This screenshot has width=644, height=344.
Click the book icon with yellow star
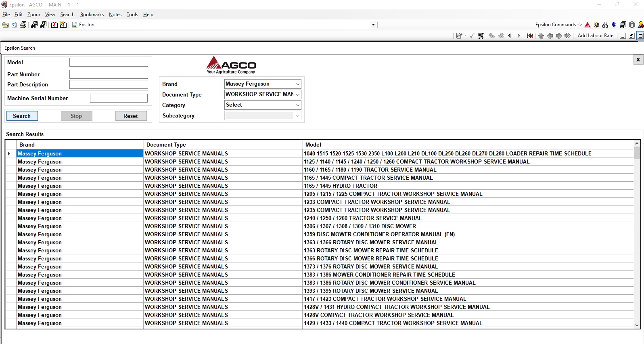(x=63, y=25)
